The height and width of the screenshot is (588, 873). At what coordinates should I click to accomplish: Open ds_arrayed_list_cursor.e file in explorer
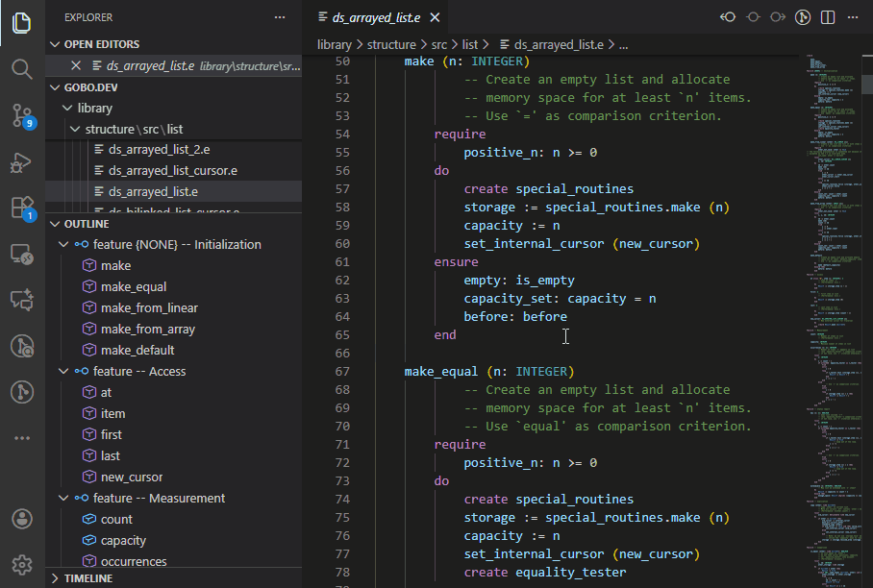pyautogui.click(x=173, y=170)
